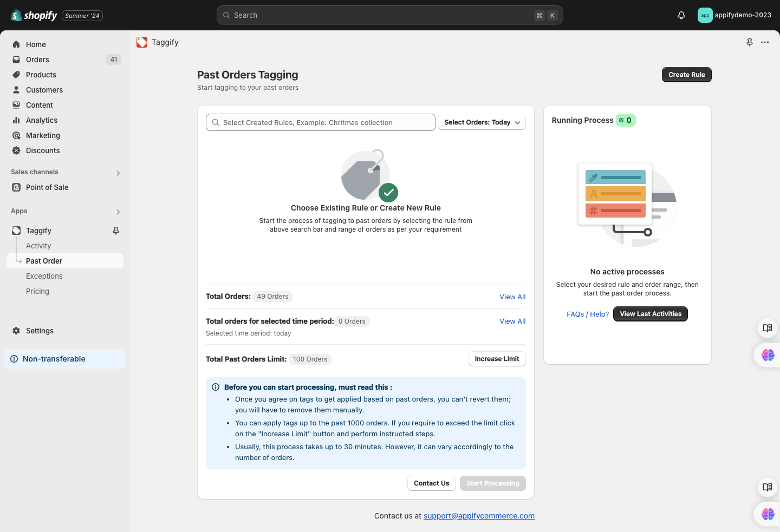Click Start Processing button
Image resolution: width=780 pixels, height=532 pixels.
tap(492, 483)
